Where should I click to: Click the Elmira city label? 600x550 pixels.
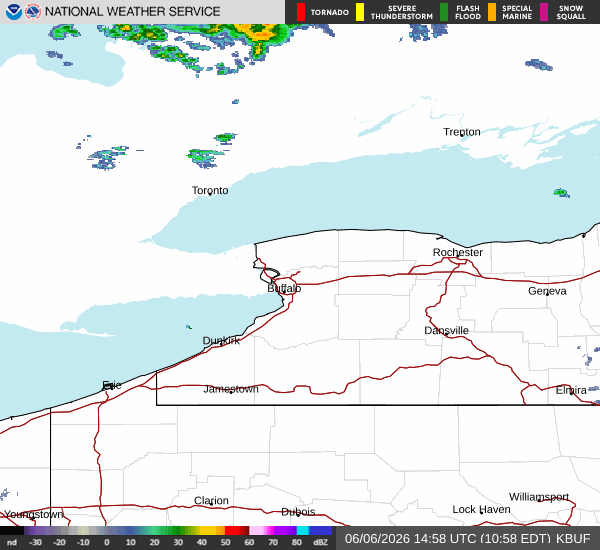click(571, 390)
